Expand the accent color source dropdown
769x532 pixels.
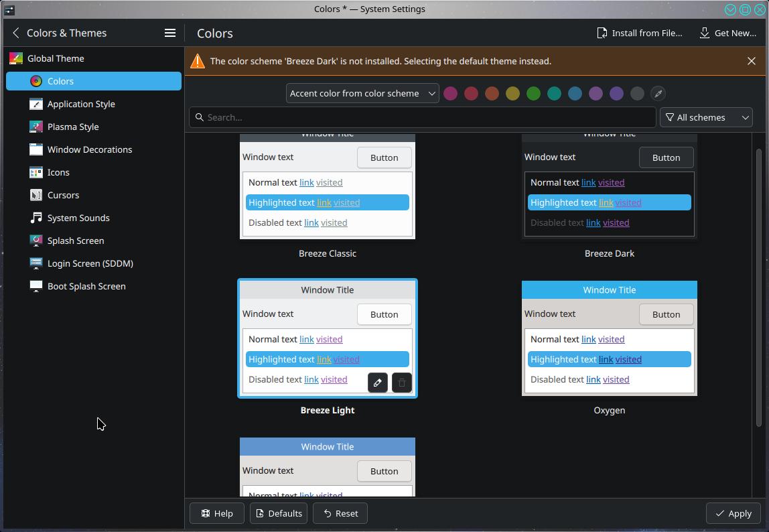362,94
